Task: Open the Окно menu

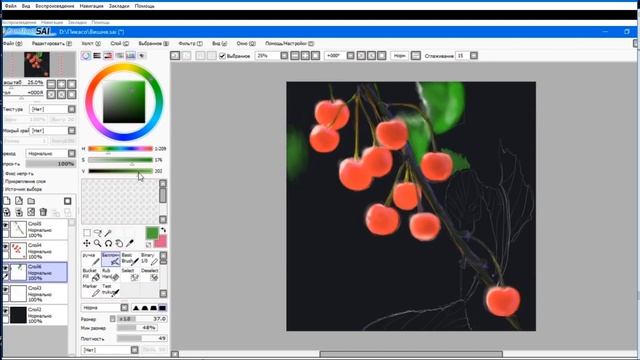Action: click(x=246, y=43)
